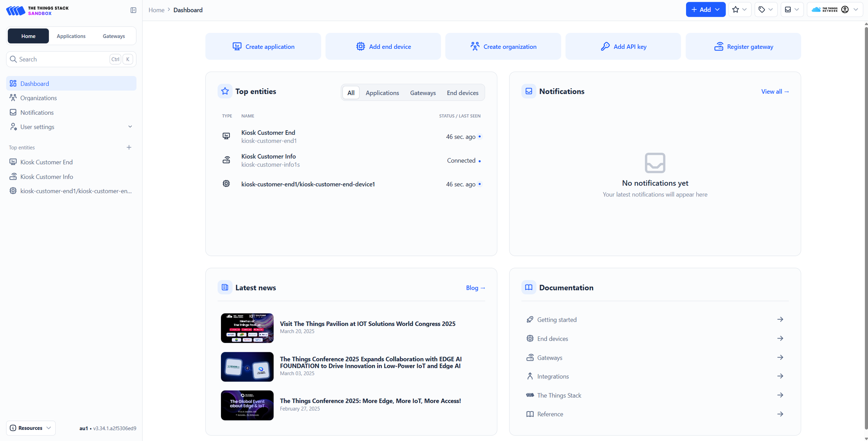Click View all notifications link
This screenshot has width=868, height=441.
pyautogui.click(x=775, y=92)
